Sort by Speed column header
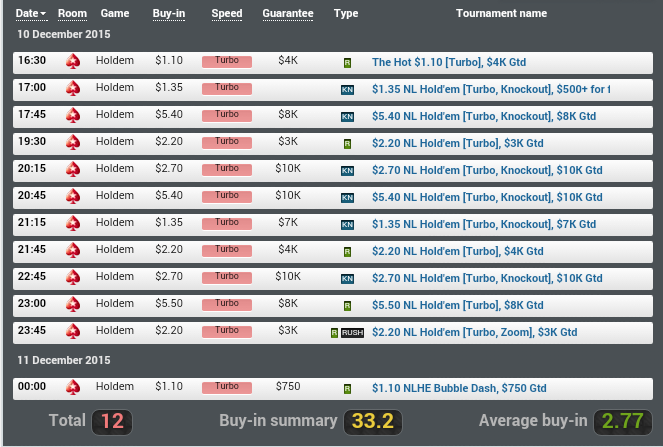663x447 pixels. click(227, 14)
